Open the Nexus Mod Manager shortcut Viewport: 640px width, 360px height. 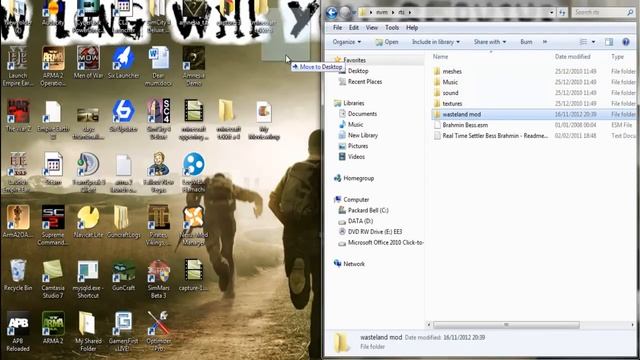[x=193, y=225]
